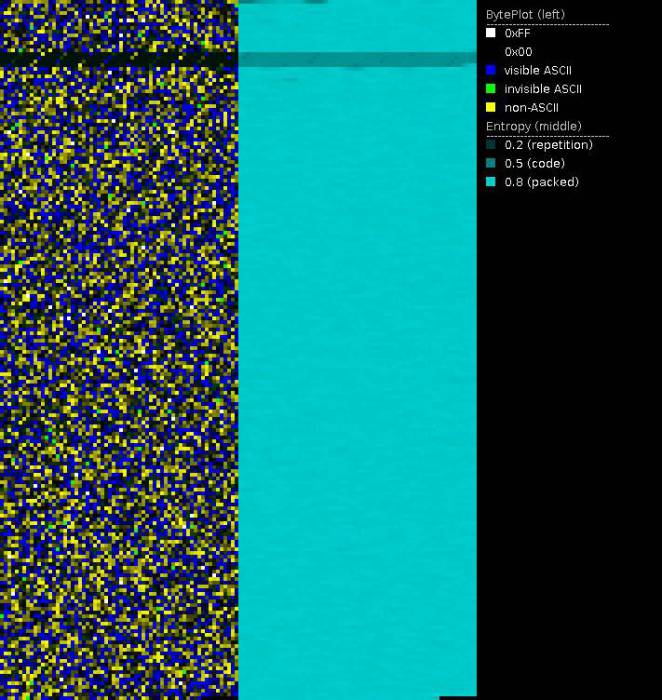Click the '0.8 (packed)' label

pyautogui.click(x=541, y=182)
